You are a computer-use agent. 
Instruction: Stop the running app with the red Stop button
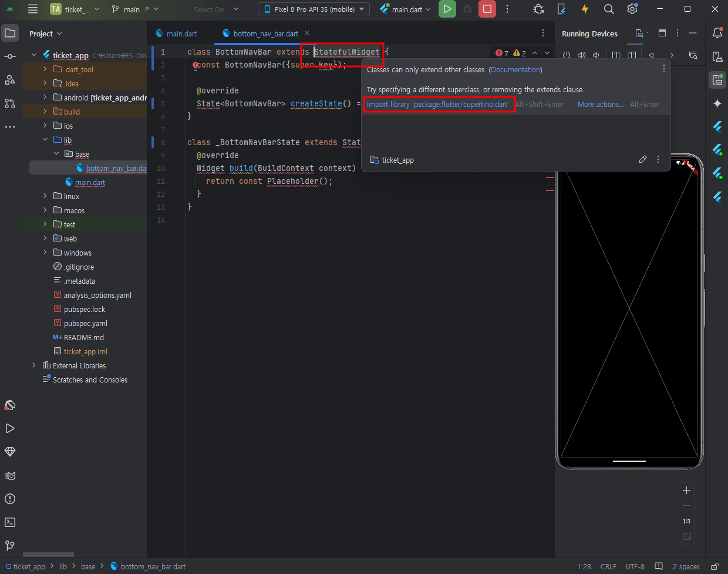[487, 9]
